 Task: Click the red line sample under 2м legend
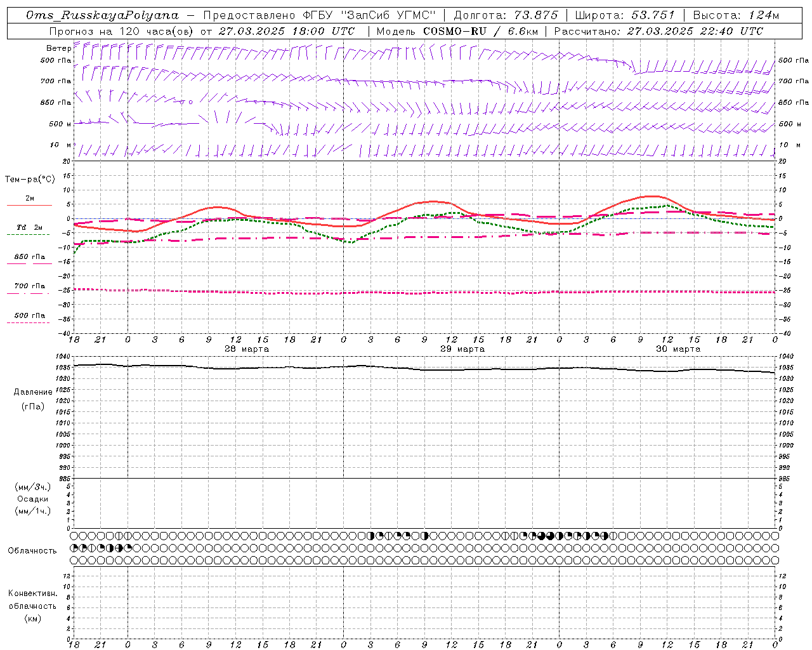coord(29,205)
